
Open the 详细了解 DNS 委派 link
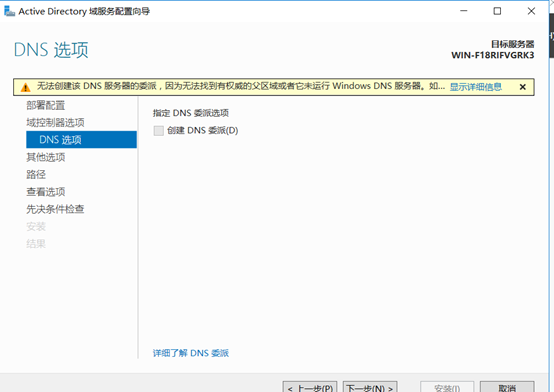(191, 353)
